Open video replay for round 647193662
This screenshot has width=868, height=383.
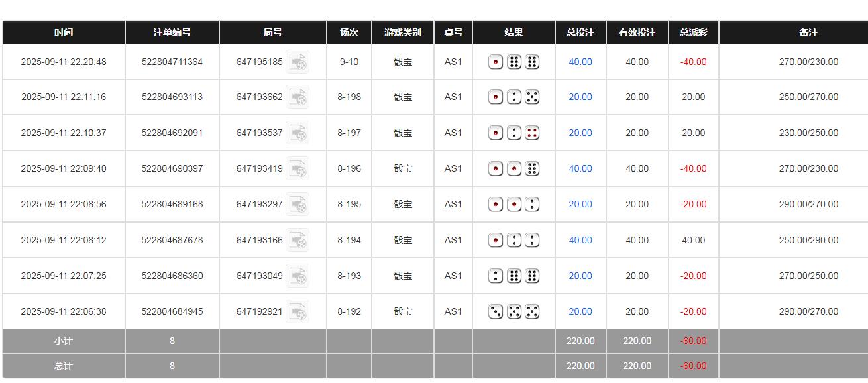coord(298,97)
